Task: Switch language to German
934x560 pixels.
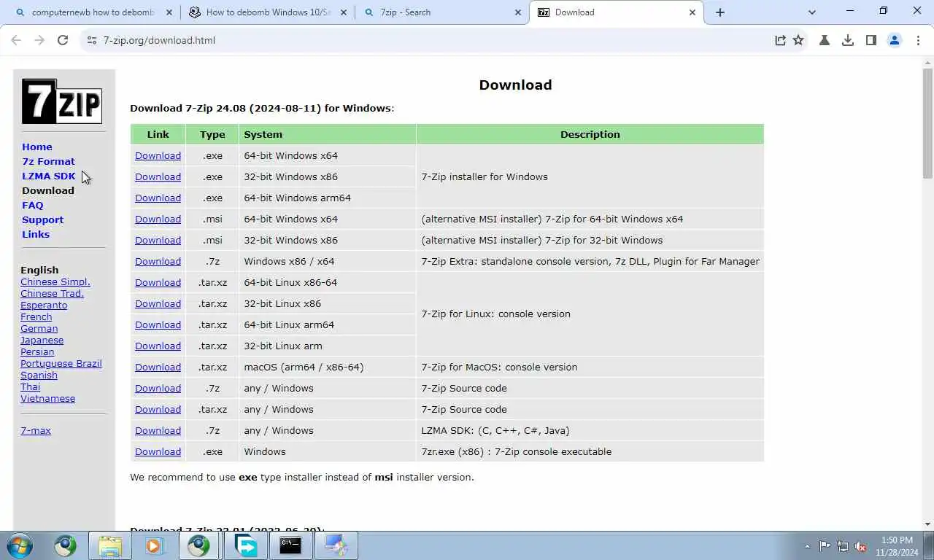Action: [39, 328]
